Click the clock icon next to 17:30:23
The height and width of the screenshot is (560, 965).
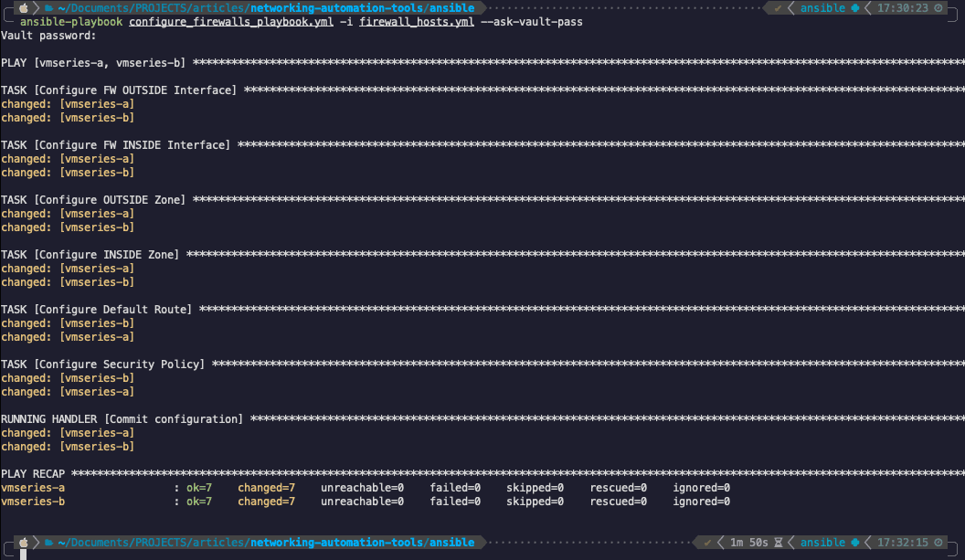[x=938, y=7]
